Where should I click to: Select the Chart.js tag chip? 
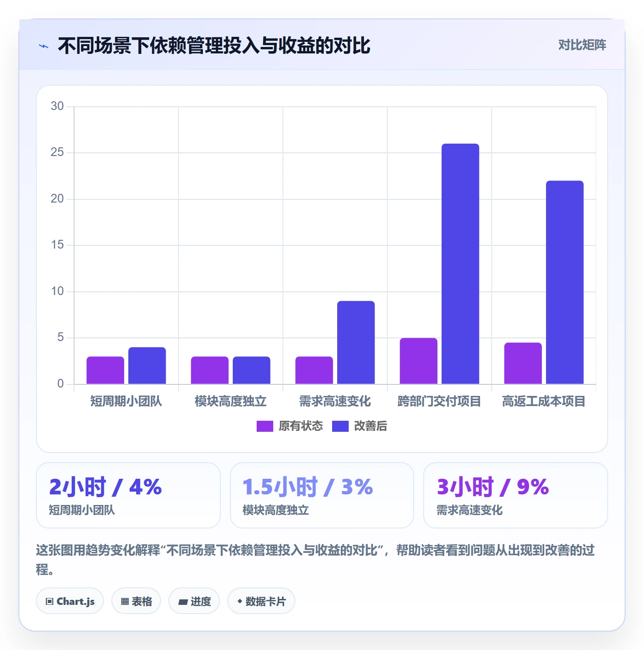70,601
